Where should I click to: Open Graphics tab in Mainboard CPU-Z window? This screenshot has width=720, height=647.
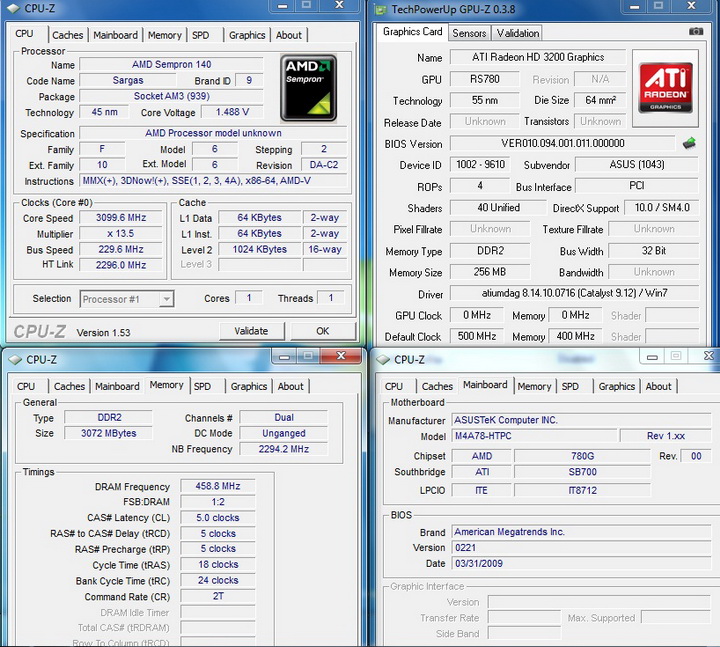617,387
